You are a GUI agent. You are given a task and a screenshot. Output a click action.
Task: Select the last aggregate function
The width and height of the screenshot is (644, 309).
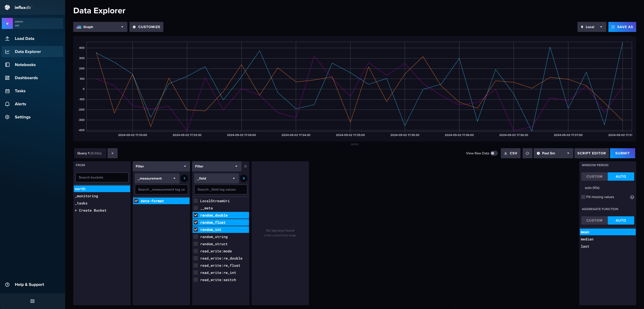607,246
